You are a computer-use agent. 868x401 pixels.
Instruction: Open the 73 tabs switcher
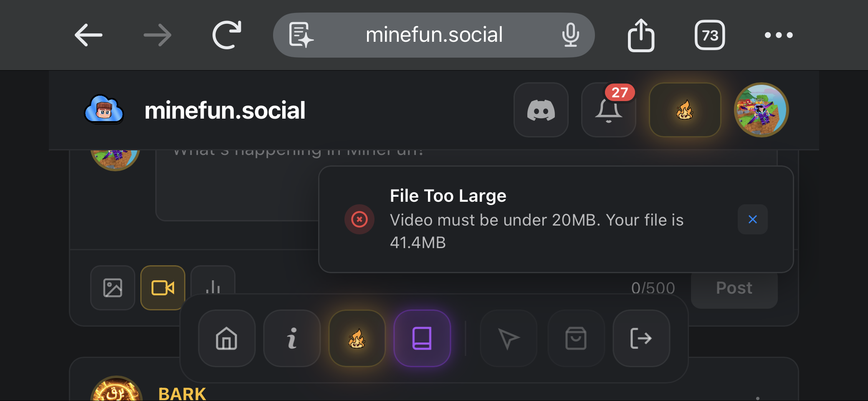pyautogui.click(x=709, y=35)
